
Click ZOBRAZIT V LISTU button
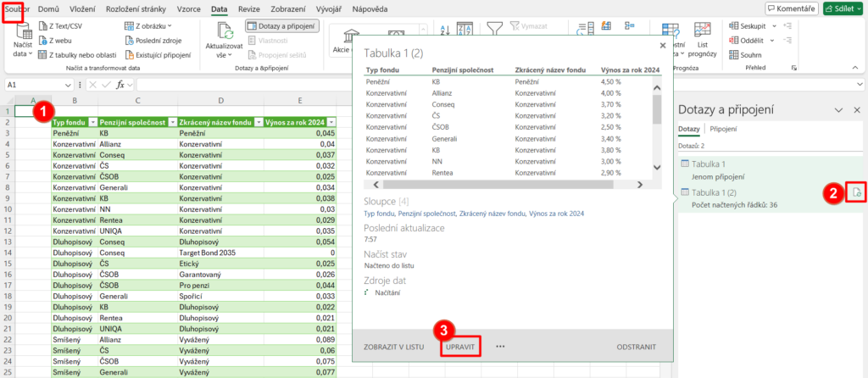point(393,347)
